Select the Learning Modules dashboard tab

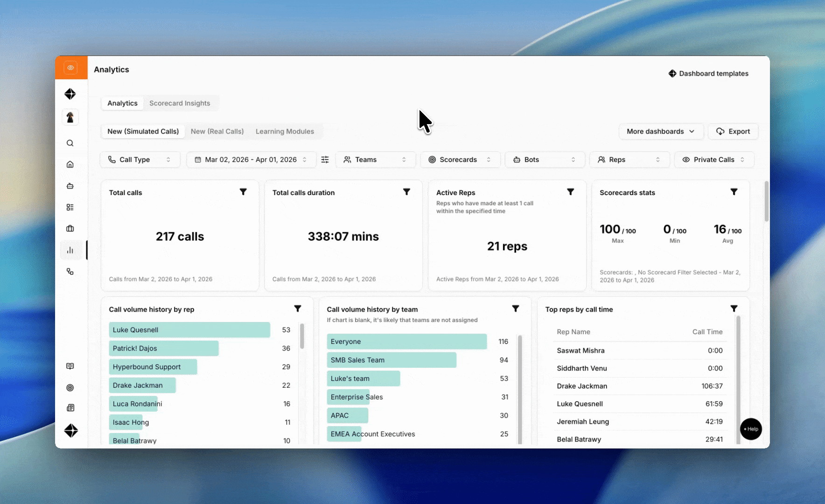(285, 132)
